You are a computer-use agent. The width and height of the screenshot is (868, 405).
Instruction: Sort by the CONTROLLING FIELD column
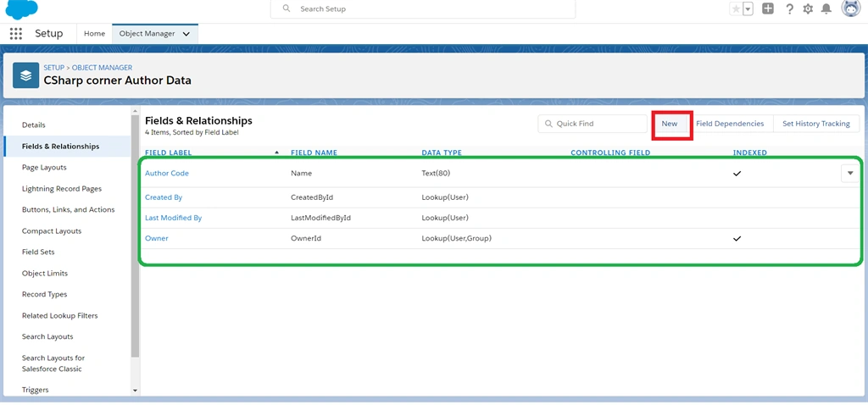click(610, 153)
